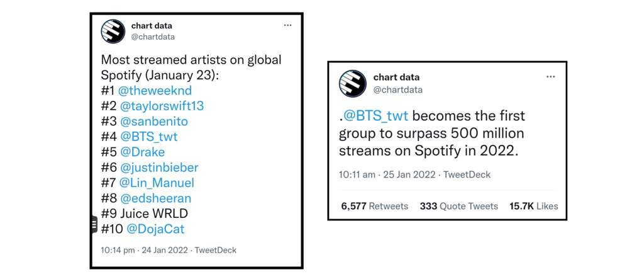Click chart data avatar in right tweet
The image size is (644, 279).
point(352,84)
